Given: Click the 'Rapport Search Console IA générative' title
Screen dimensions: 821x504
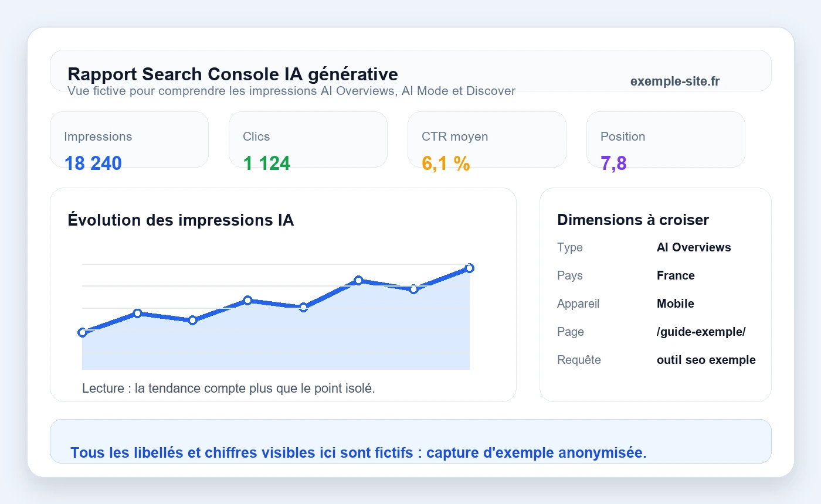Looking at the screenshot, I should pos(233,74).
